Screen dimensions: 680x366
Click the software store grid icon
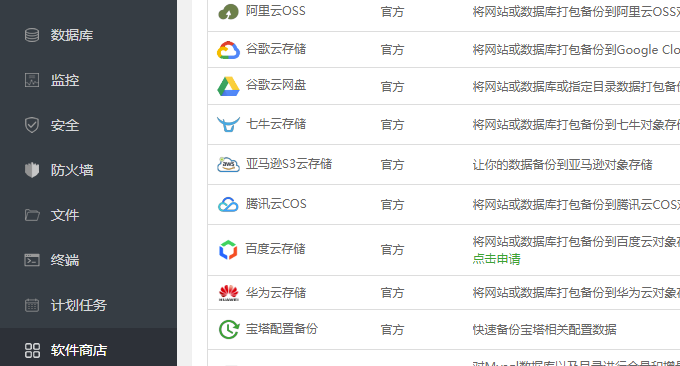(32, 350)
